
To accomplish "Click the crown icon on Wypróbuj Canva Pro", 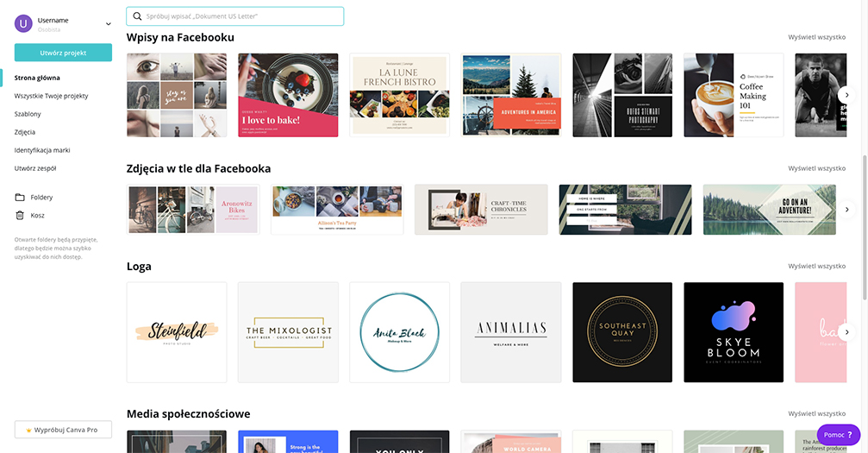I will click(28, 431).
